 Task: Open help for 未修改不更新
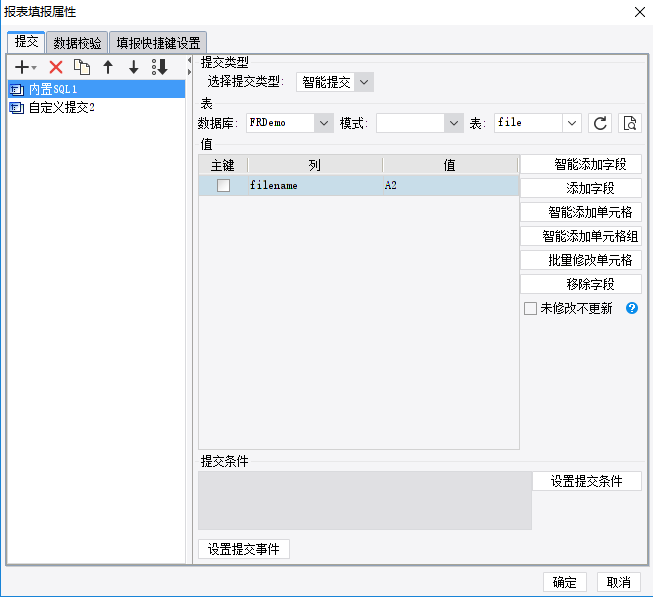(632, 308)
